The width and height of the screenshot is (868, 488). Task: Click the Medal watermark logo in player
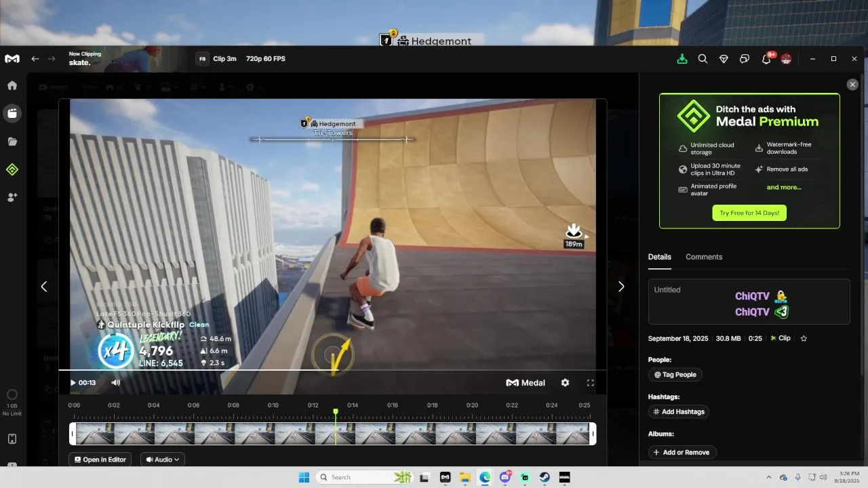click(x=526, y=383)
